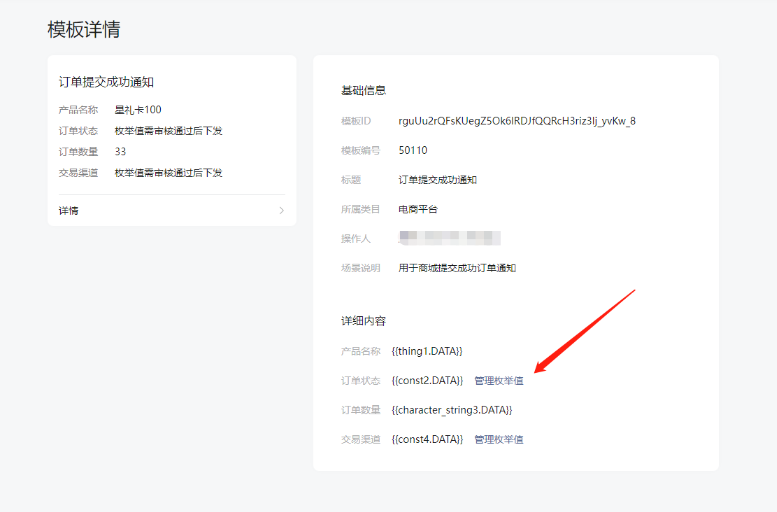Click the 所属类目 value 电商平台
This screenshot has width=777, height=512.
click(x=417, y=209)
